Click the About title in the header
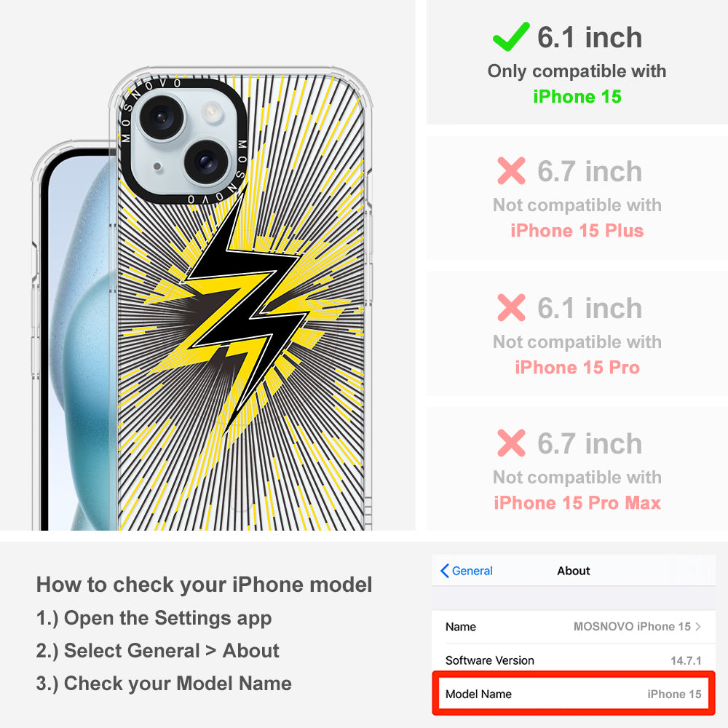Image resolution: width=728 pixels, height=728 pixels. [x=574, y=571]
